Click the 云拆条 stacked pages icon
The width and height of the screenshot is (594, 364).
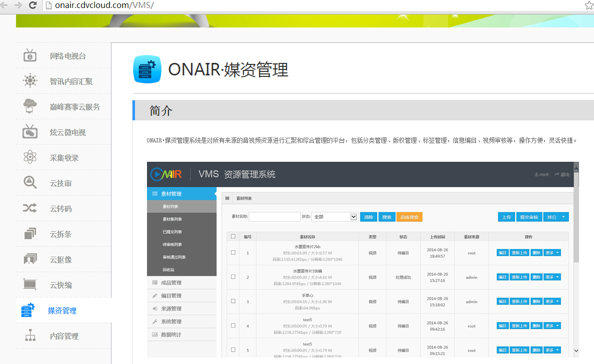pos(30,234)
